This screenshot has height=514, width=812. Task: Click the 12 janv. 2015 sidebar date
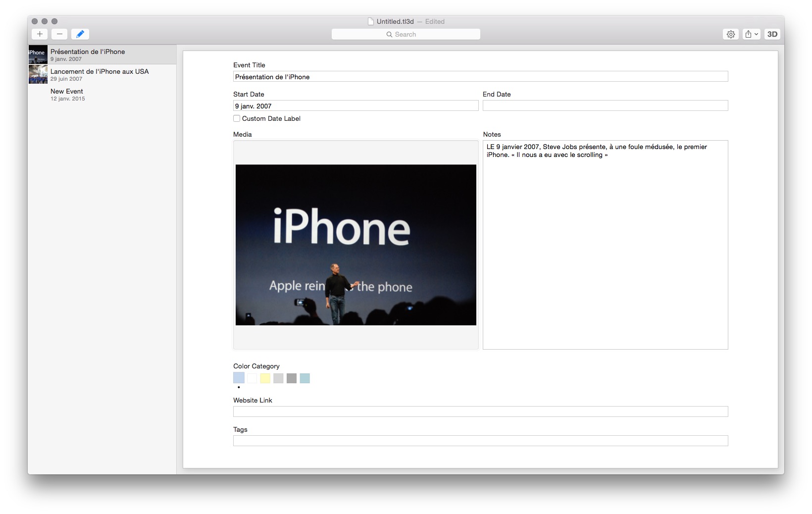pos(68,99)
